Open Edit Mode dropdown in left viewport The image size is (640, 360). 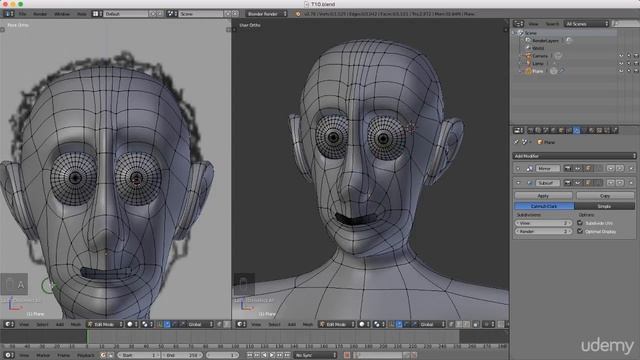pyautogui.click(x=104, y=324)
